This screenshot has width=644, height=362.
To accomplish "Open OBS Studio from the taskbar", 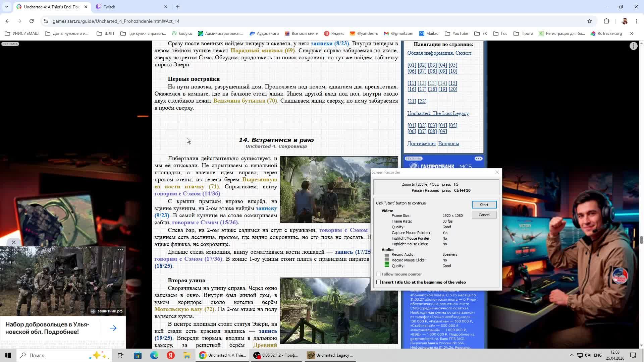I will (276, 355).
